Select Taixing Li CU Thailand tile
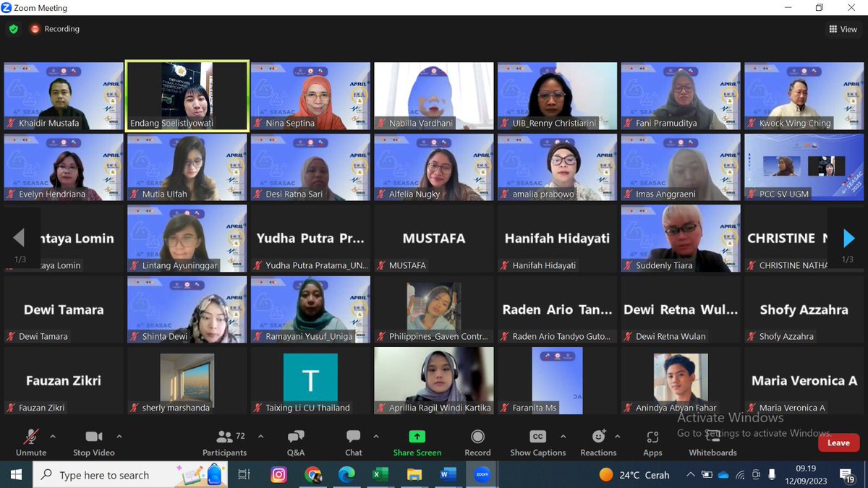Screen dimensions: 868x488 310,380
